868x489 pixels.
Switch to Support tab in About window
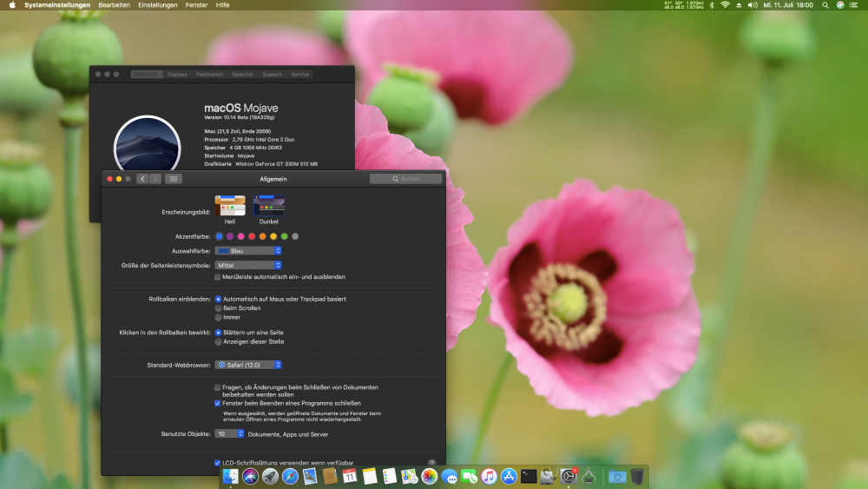point(272,74)
